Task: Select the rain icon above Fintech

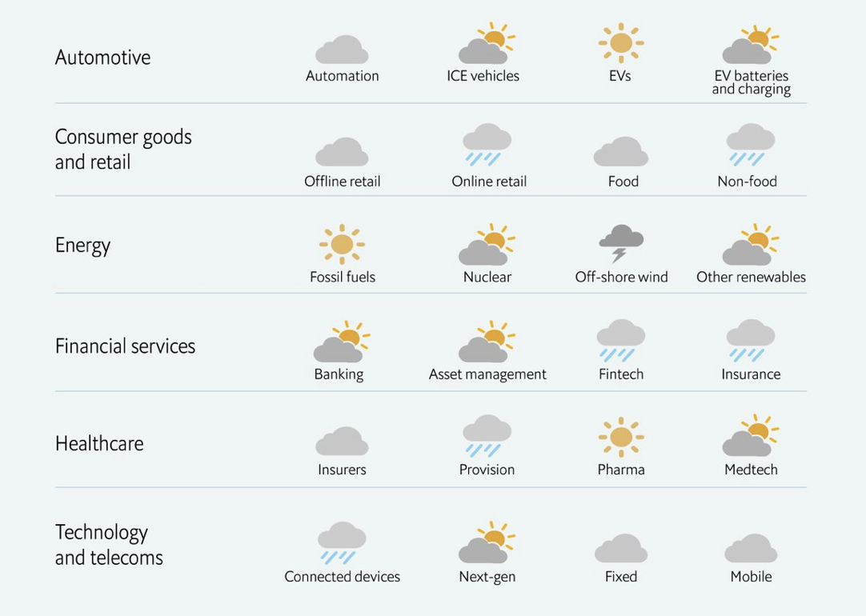Action: pyautogui.click(x=621, y=341)
